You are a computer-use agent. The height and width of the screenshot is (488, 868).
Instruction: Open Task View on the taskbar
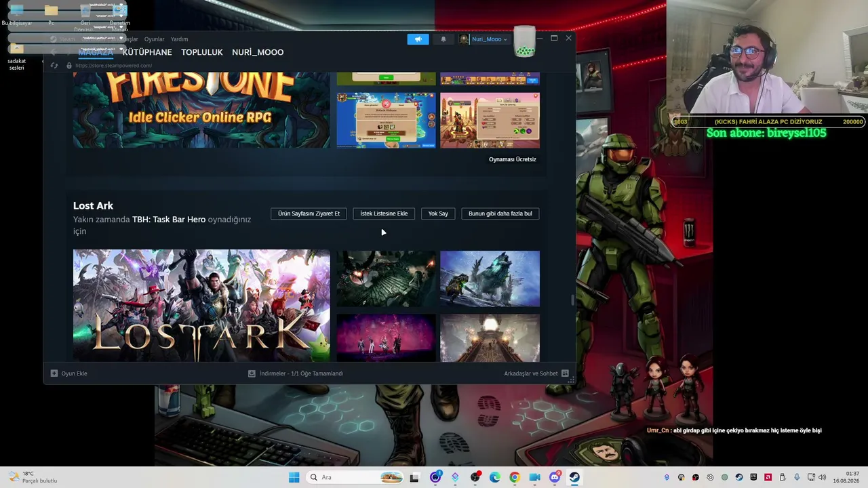[414, 477]
